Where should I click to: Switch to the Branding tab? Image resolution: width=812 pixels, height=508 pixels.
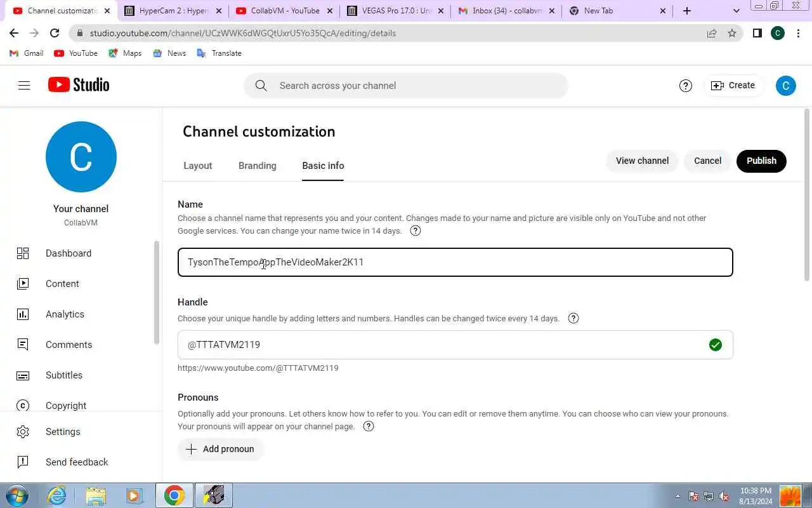(x=258, y=166)
